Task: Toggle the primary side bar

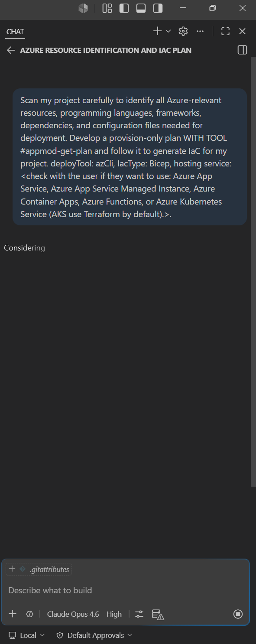Action: tap(124, 8)
